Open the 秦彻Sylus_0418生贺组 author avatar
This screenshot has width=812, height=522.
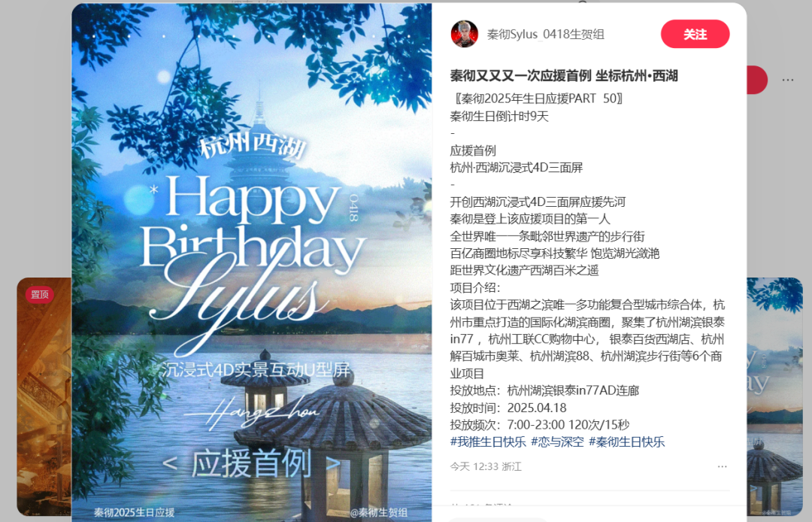(x=464, y=34)
